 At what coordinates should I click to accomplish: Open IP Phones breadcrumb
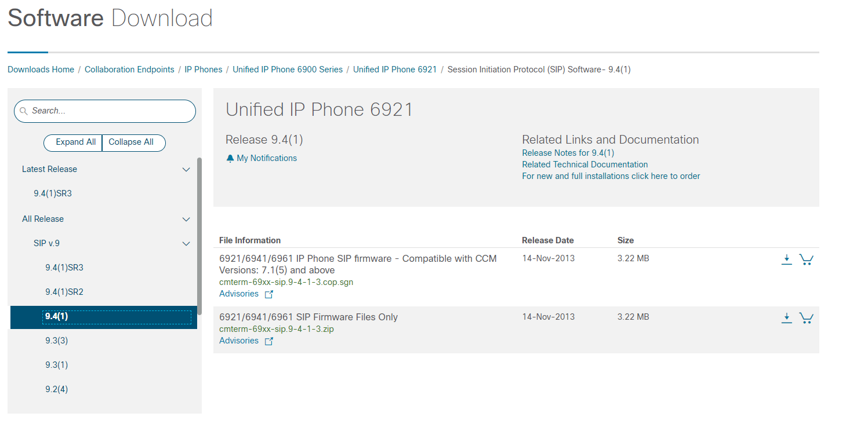pos(204,70)
